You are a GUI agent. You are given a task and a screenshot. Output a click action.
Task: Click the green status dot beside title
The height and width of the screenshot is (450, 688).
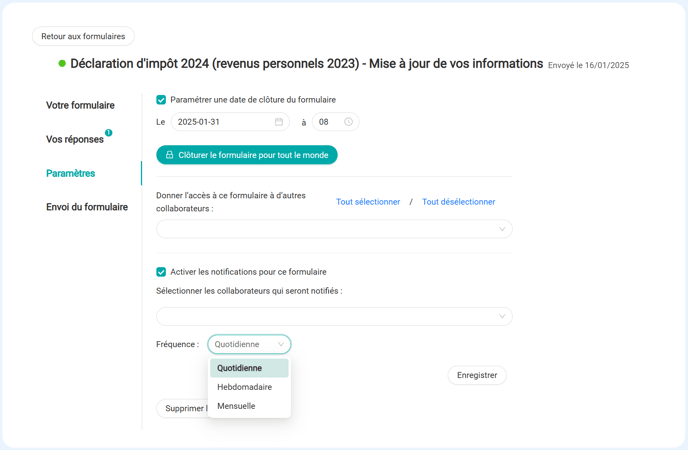(x=62, y=64)
